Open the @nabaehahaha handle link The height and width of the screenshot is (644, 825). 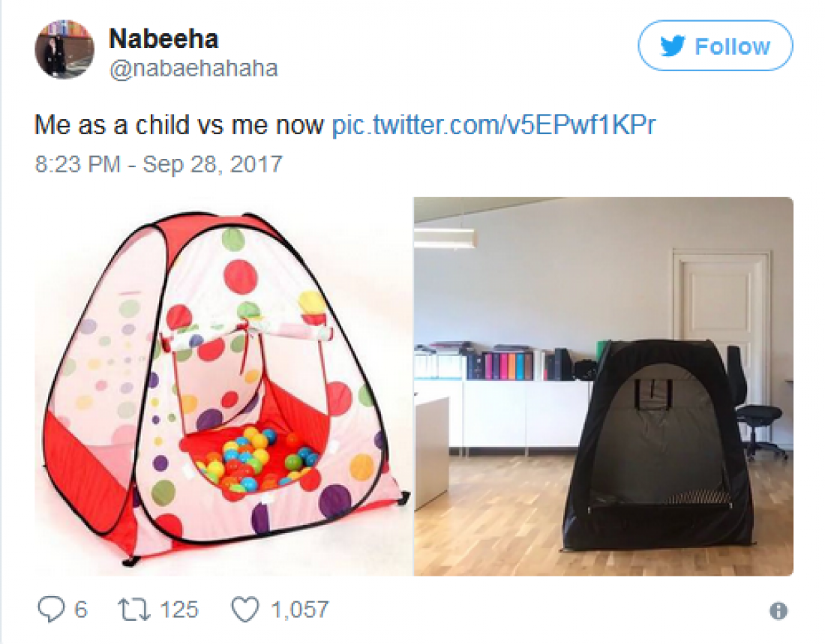pos(193,68)
